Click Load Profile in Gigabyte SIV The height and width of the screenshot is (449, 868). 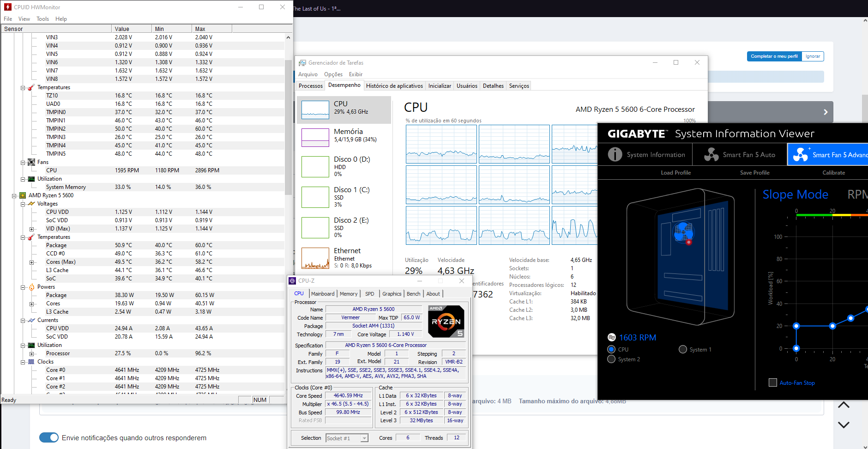tap(675, 173)
